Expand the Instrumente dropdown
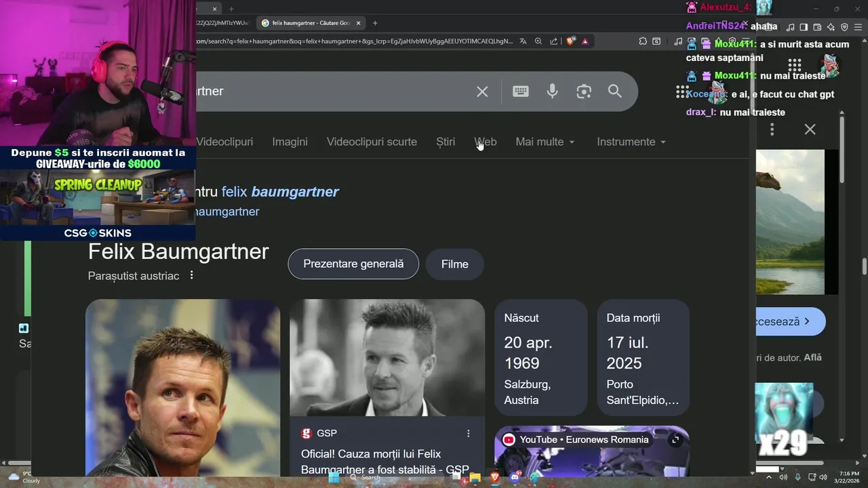This screenshot has height=488, width=868. (x=631, y=142)
